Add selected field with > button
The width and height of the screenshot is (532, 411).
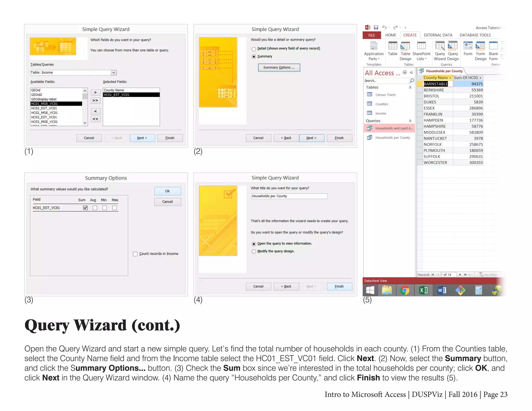tap(95, 92)
